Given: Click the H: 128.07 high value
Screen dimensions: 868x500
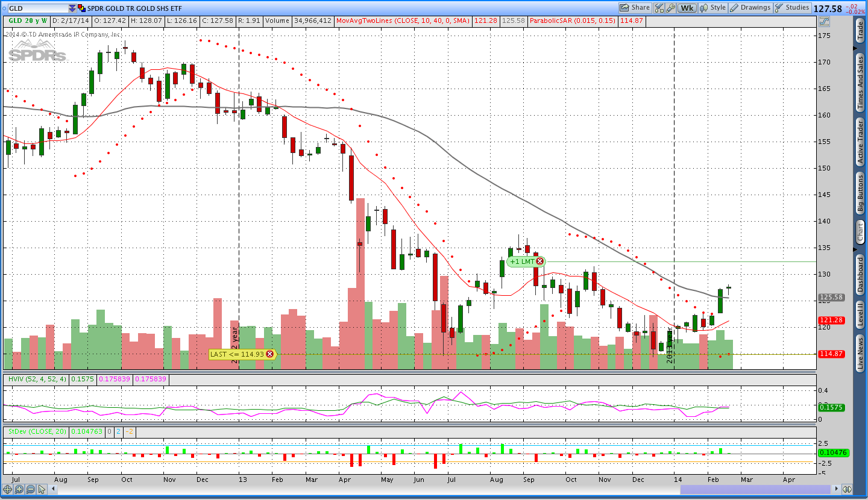Looking at the screenshot, I should [x=146, y=20].
